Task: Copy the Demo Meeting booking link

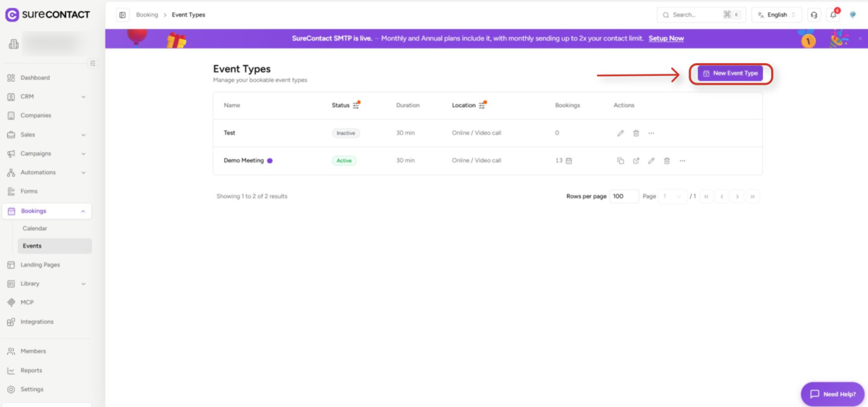Action: (x=621, y=161)
